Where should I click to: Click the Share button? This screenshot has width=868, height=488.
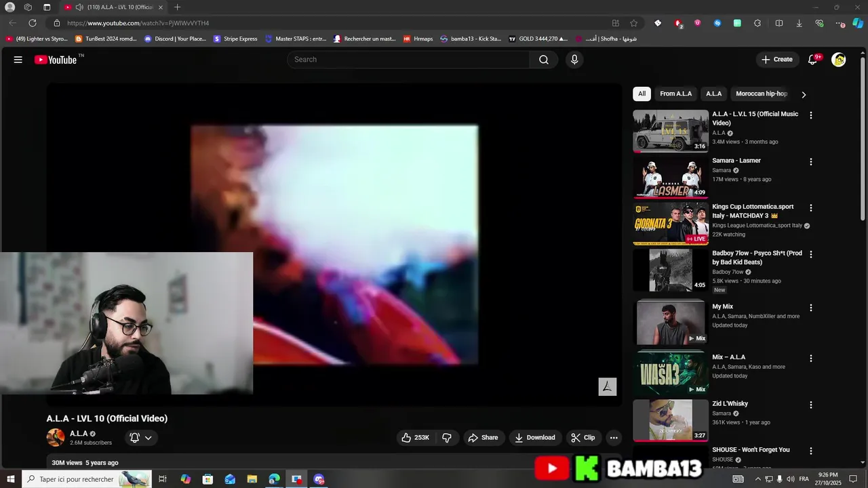pyautogui.click(x=483, y=438)
